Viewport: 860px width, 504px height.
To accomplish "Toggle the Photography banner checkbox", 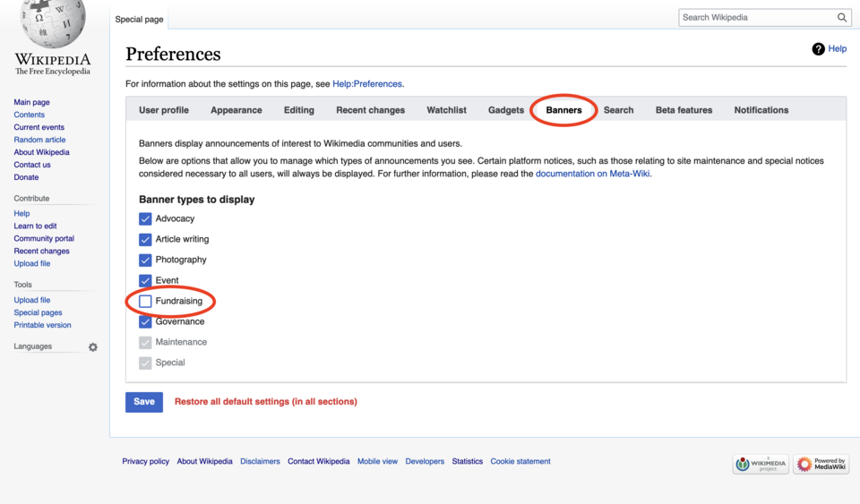I will pos(145,261).
